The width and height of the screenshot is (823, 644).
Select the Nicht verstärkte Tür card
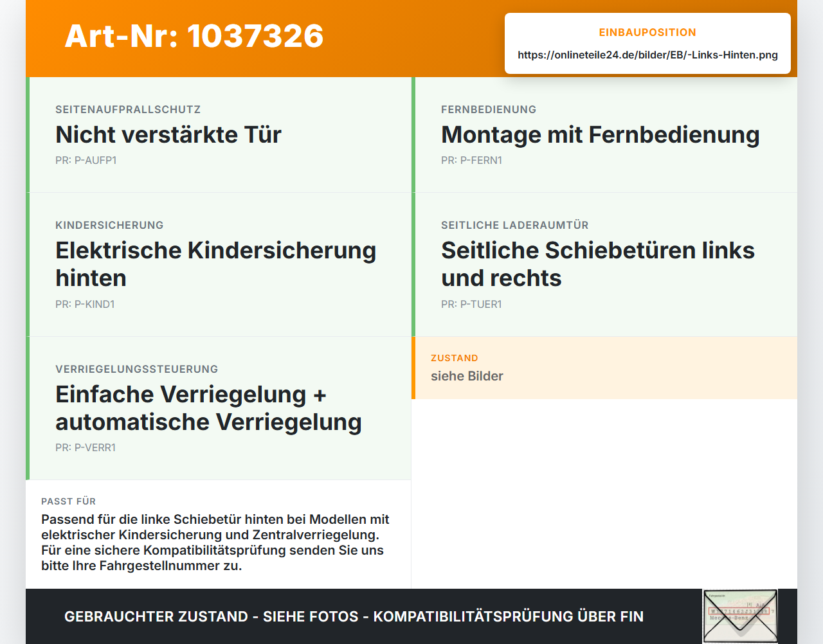pyautogui.click(x=219, y=135)
